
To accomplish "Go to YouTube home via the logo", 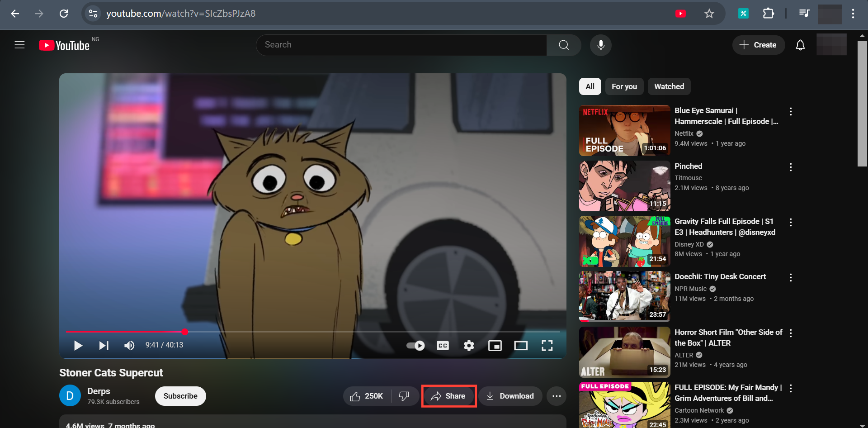I will click(x=64, y=45).
